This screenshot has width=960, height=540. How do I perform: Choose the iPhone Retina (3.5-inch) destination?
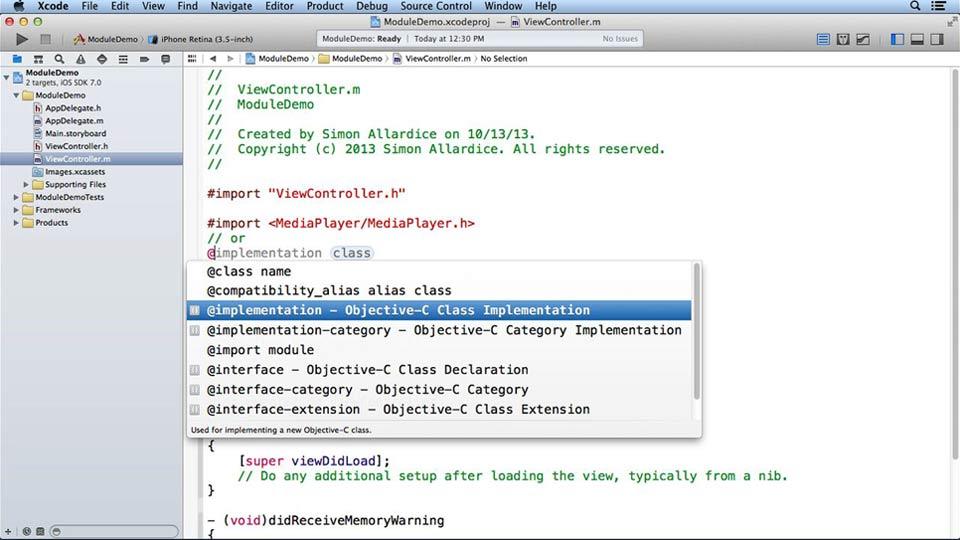(x=200, y=39)
